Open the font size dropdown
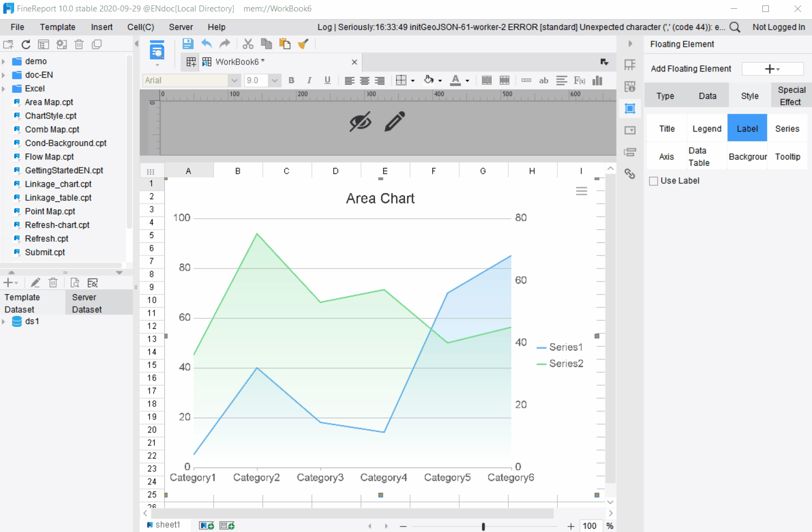Screen dimensions: 812x532 [x=274, y=80]
